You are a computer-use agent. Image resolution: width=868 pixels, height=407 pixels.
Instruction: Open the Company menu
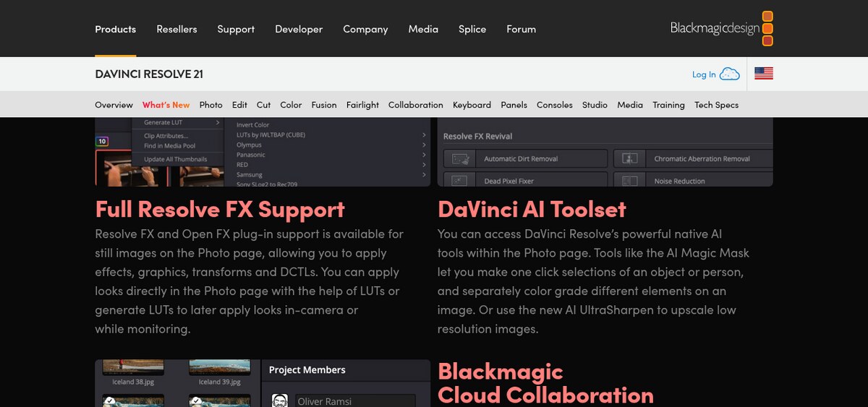point(365,29)
